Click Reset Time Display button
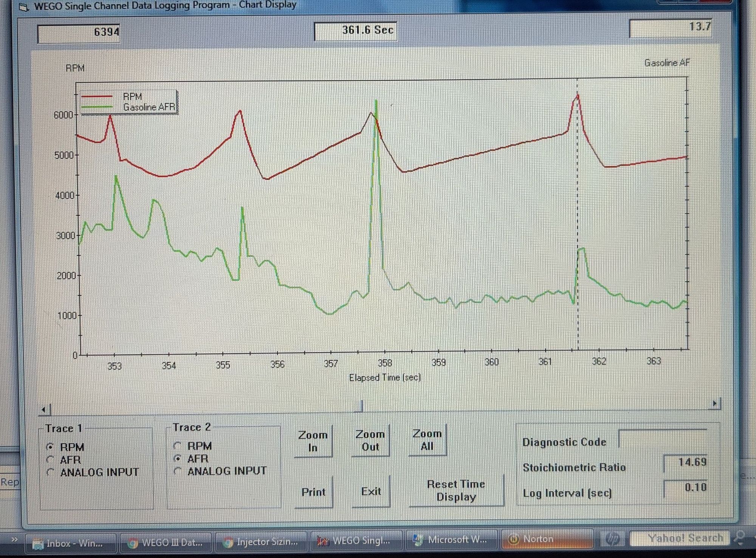This screenshot has height=558, width=756. 456,490
